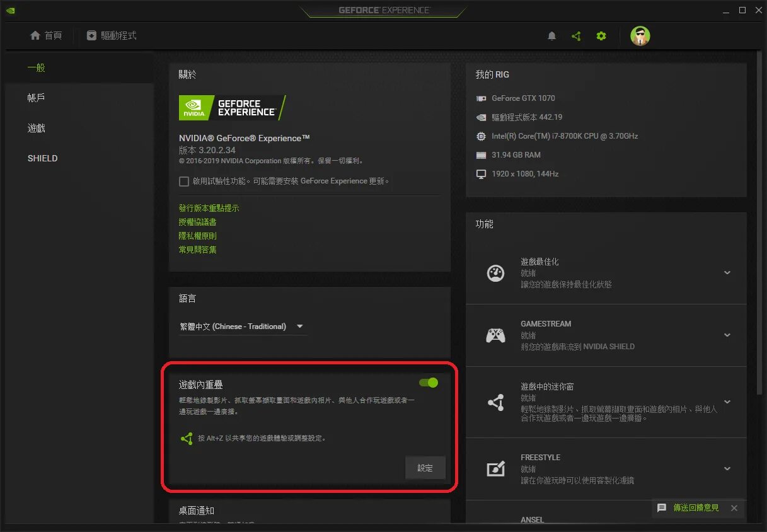Open the 常見問答集 link
This screenshot has height=532, width=767.
tap(198, 250)
